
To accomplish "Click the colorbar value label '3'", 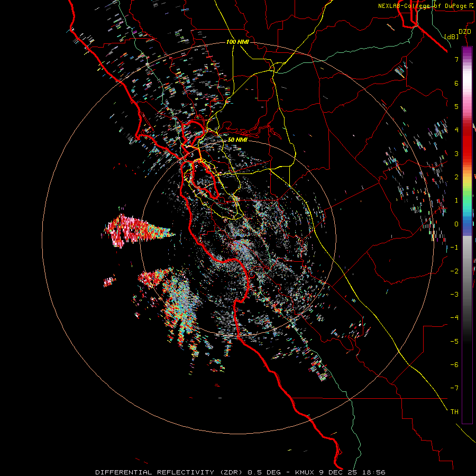I will 456,153.
